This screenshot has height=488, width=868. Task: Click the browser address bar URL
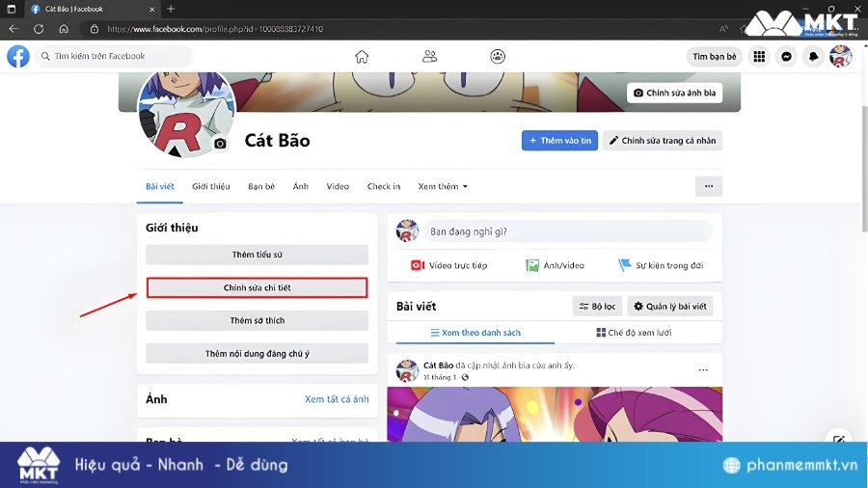point(215,29)
